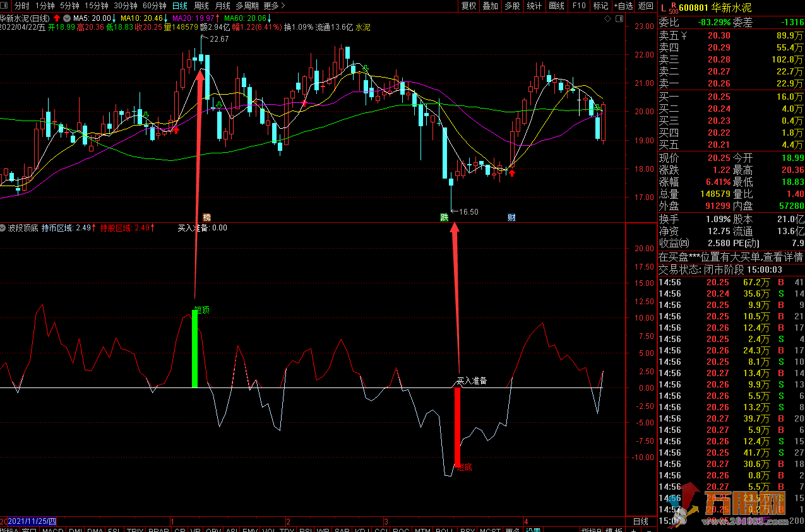Click the MA10: 20.46 label

click(x=143, y=18)
